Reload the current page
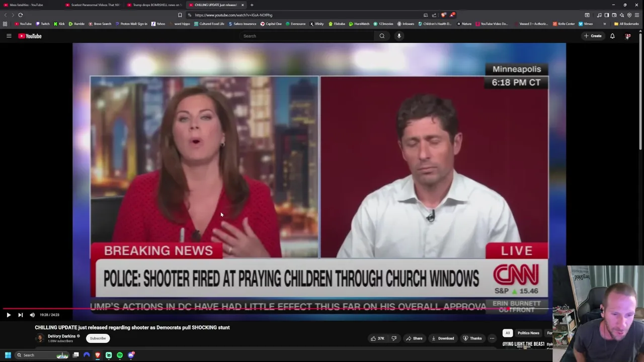The width and height of the screenshot is (644, 362). point(21,15)
